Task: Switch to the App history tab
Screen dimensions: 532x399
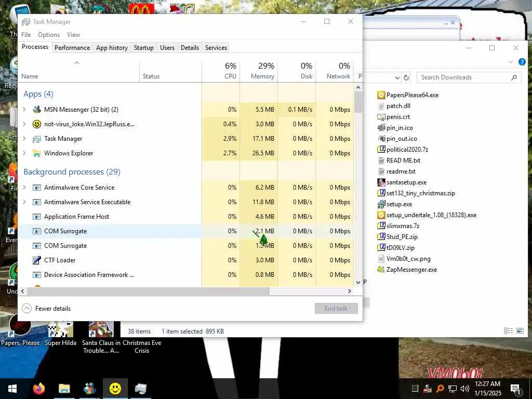Action: [112, 48]
